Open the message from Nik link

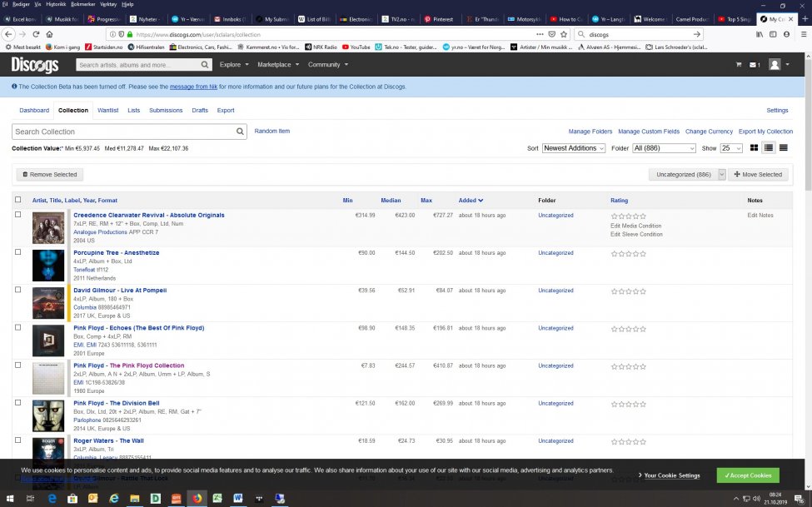point(194,87)
